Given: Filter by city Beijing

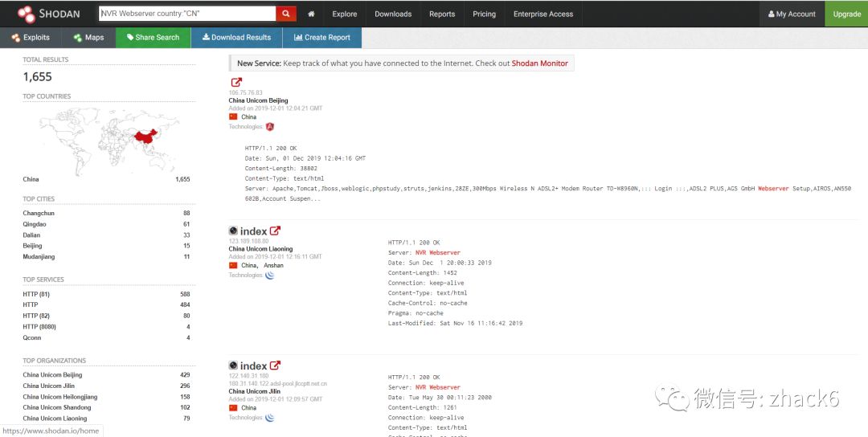Looking at the screenshot, I should [32, 246].
